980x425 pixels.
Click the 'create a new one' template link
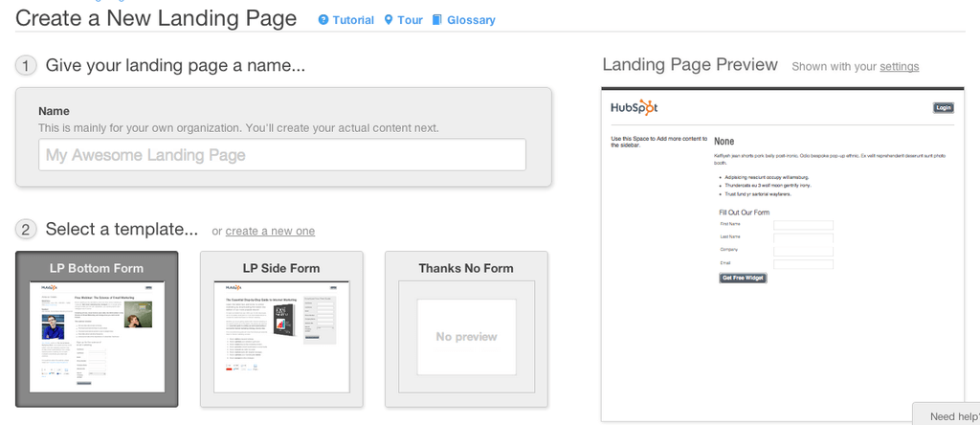270,231
